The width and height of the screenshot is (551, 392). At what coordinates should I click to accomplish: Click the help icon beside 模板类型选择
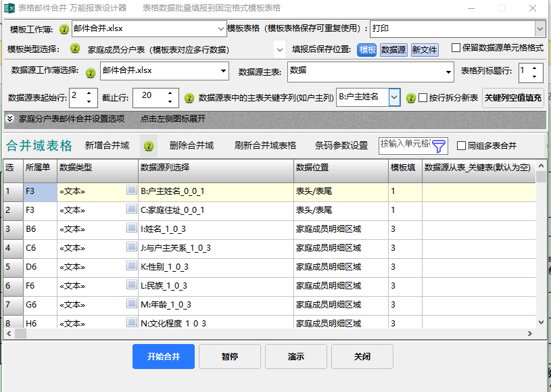74,49
